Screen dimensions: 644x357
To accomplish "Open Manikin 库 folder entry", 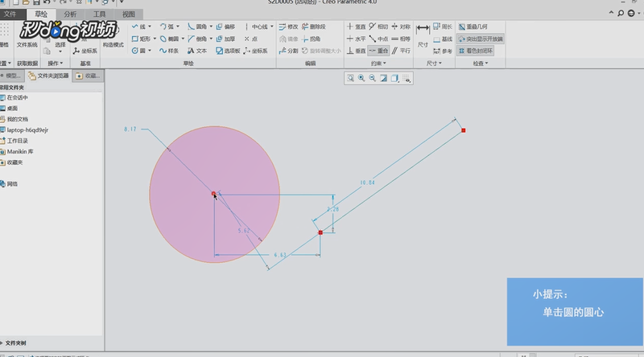I will pos(17,151).
